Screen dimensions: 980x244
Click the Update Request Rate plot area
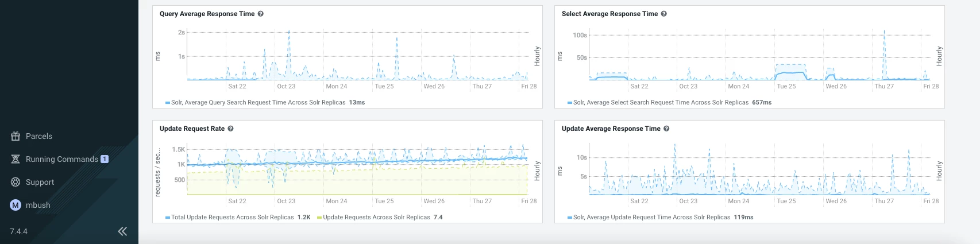[357, 169]
